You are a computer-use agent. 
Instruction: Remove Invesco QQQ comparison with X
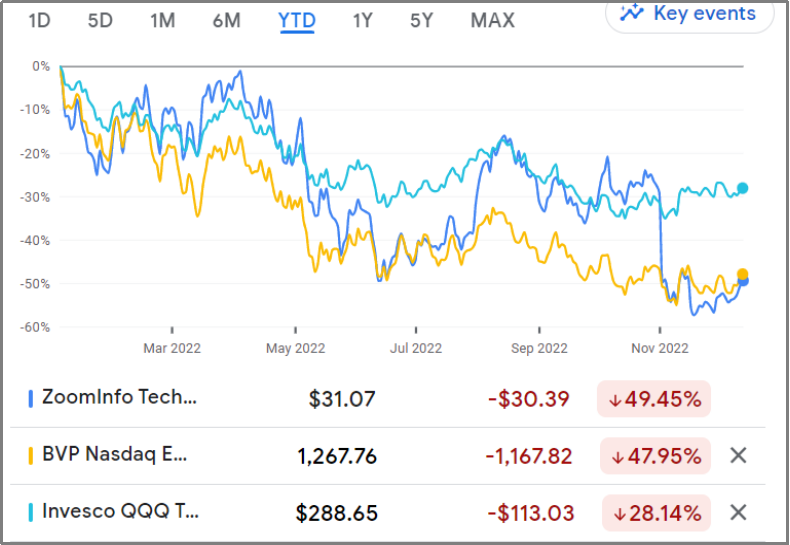[x=738, y=513]
